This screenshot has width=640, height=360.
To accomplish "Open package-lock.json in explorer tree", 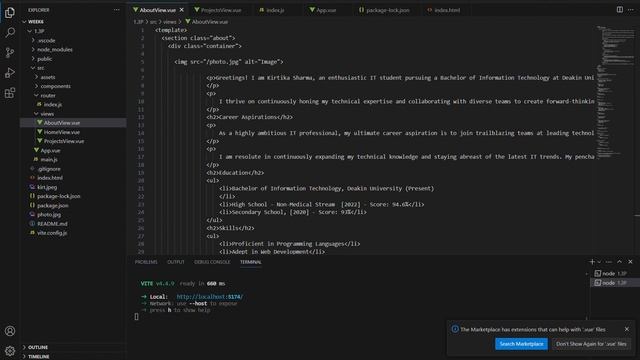I will [x=73, y=196].
